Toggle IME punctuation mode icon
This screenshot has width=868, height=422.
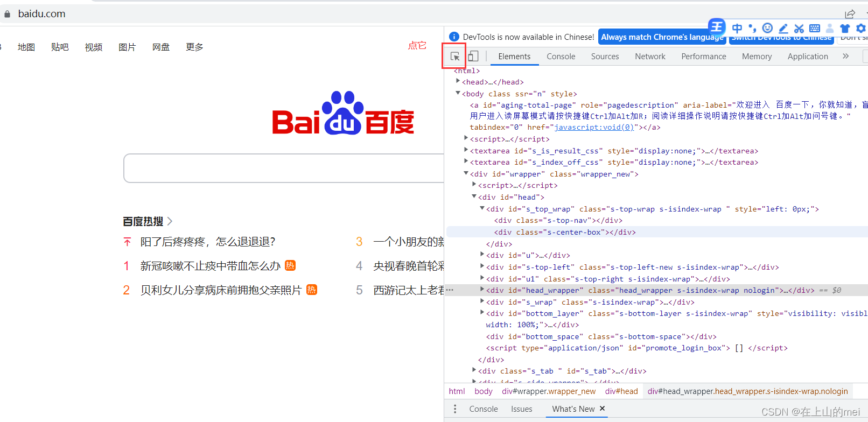[752, 28]
